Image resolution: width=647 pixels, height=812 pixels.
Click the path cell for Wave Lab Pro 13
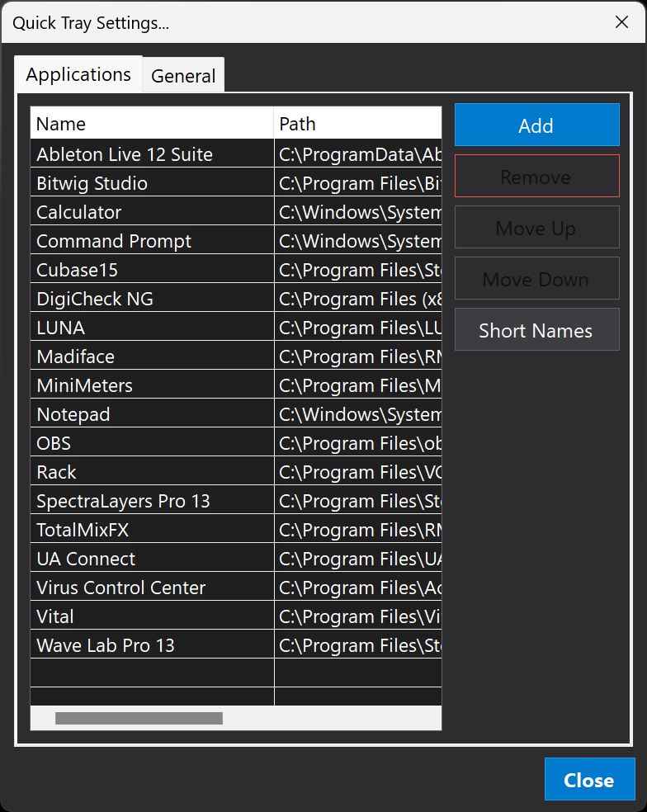(x=358, y=645)
